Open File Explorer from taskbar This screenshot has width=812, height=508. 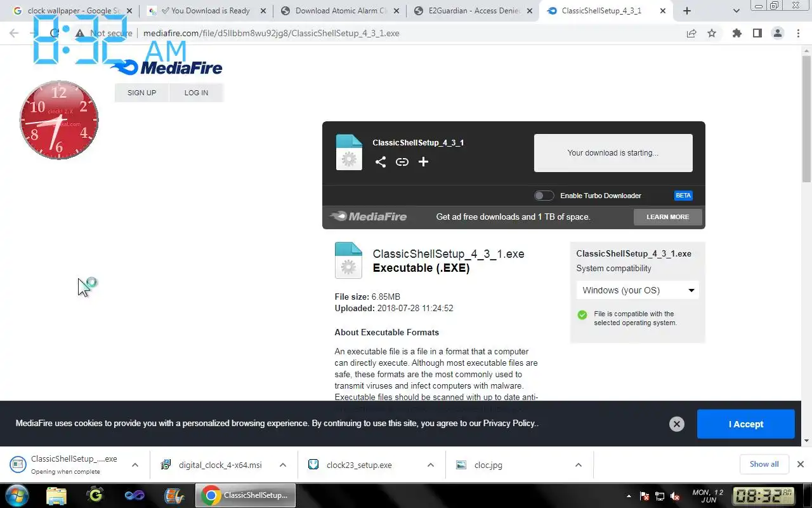[56, 495]
